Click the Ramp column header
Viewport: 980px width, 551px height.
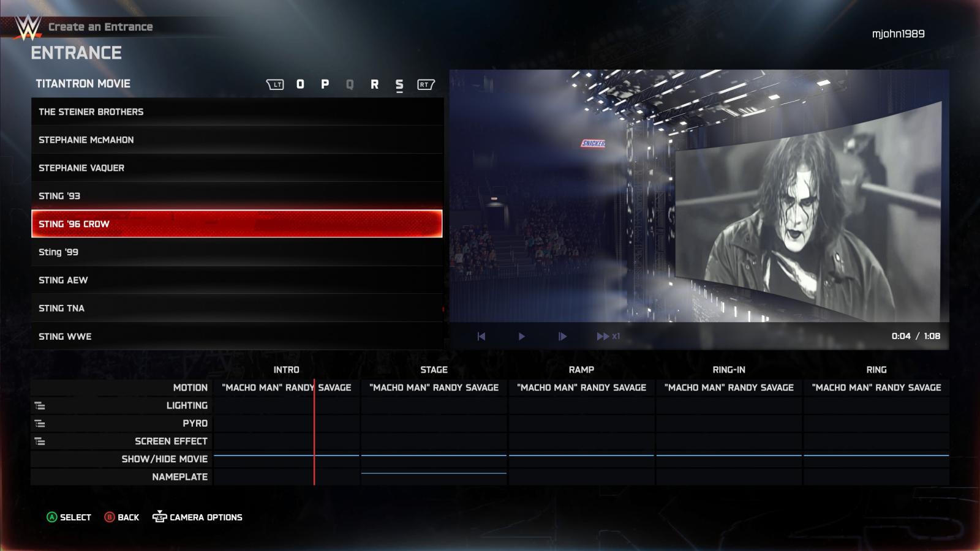(581, 370)
